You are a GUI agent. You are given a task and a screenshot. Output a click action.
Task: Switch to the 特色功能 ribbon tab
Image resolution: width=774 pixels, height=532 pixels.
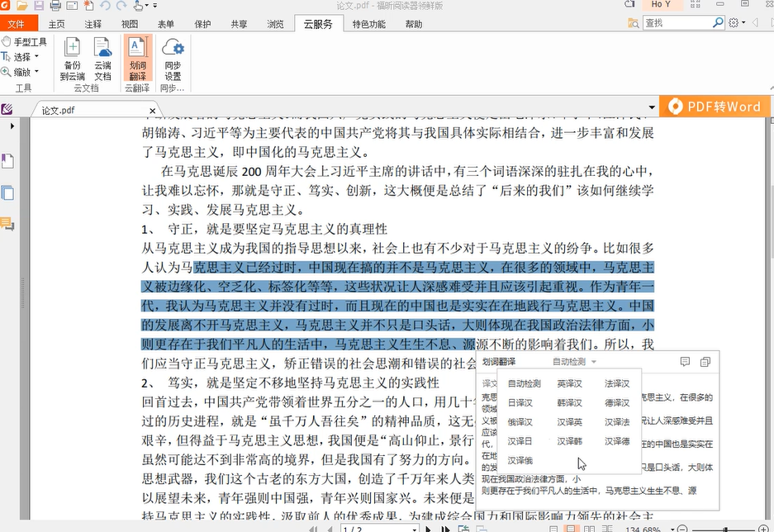coord(368,24)
